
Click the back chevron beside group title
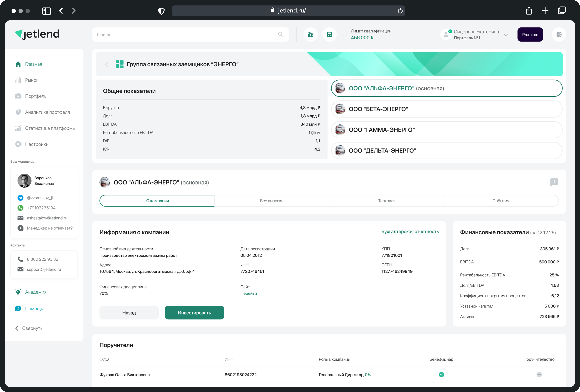[107, 64]
